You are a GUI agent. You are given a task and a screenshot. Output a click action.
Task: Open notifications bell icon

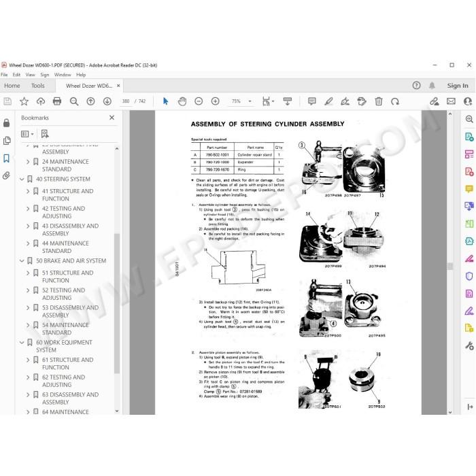point(432,86)
